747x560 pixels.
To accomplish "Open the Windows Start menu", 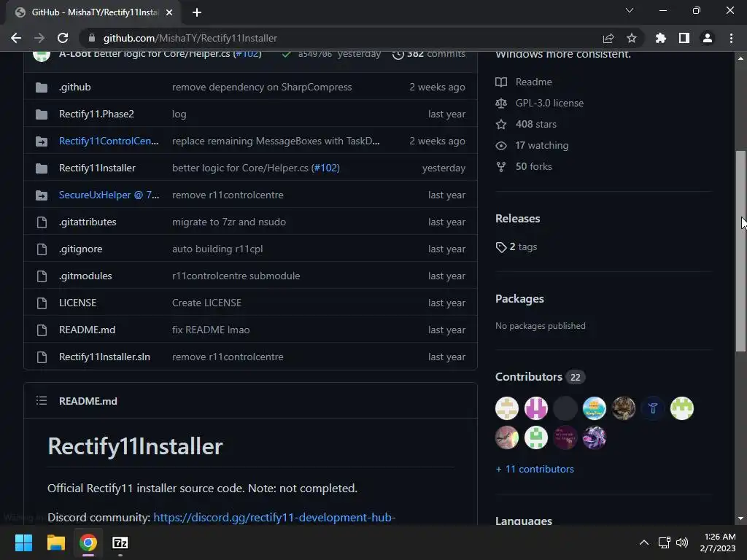I will click(23, 542).
